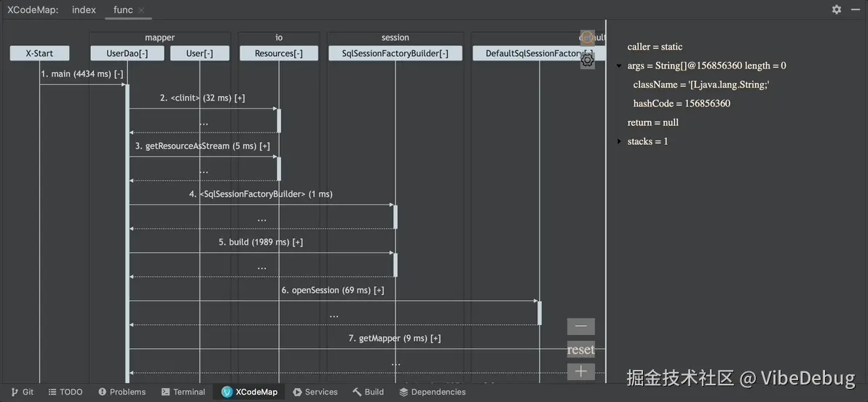Select className = '[Ljava.lang.String;' row

click(x=702, y=84)
